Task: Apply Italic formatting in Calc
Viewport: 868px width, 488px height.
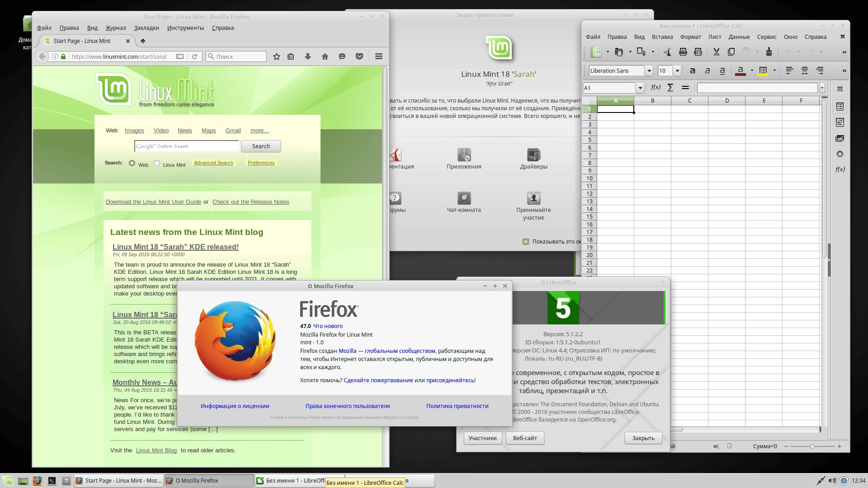Action: pyautogui.click(x=708, y=71)
